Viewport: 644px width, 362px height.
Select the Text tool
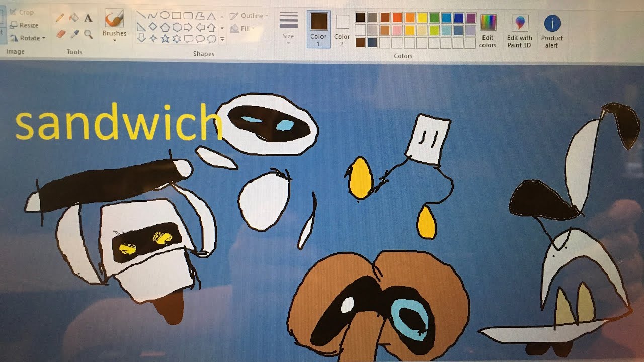(88, 18)
